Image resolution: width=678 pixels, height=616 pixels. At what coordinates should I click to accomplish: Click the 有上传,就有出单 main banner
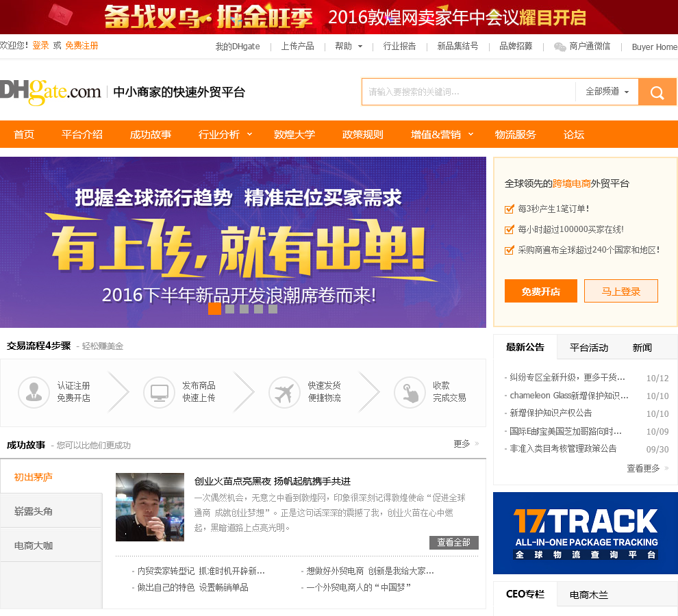(243, 242)
